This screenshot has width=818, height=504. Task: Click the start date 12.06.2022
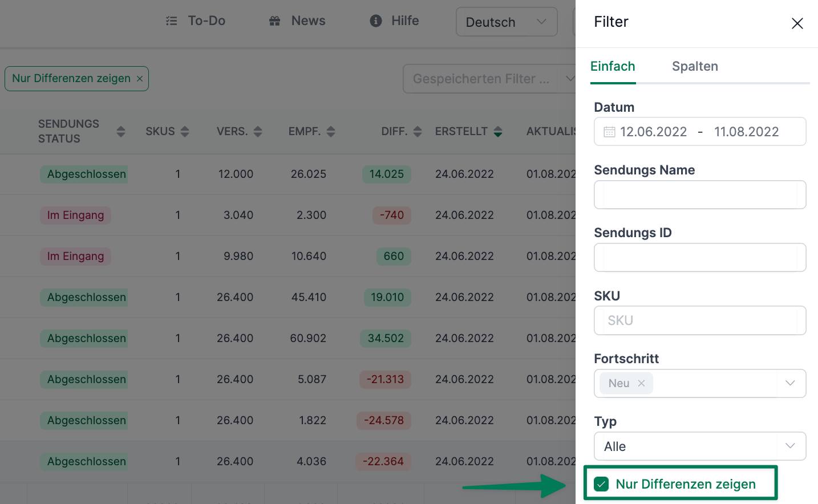(653, 132)
